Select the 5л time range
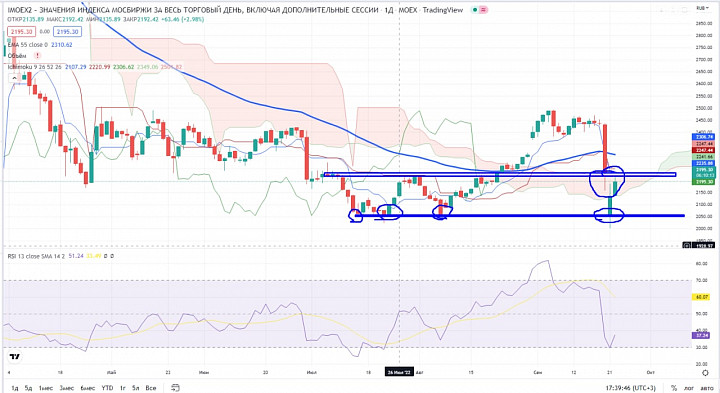This screenshot has height=393, width=720. (x=135, y=388)
